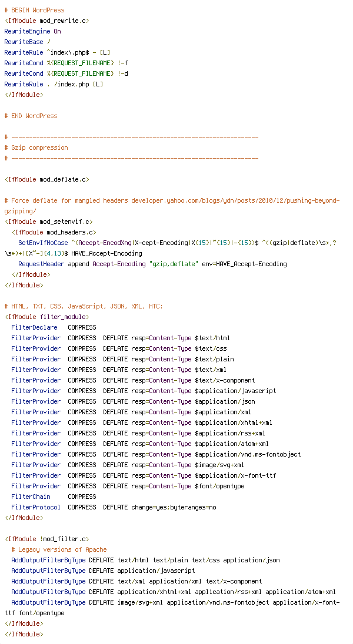Click FilterProvider line for $application/javascript
The width and height of the screenshot is (353, 644).
pos(144,391)
